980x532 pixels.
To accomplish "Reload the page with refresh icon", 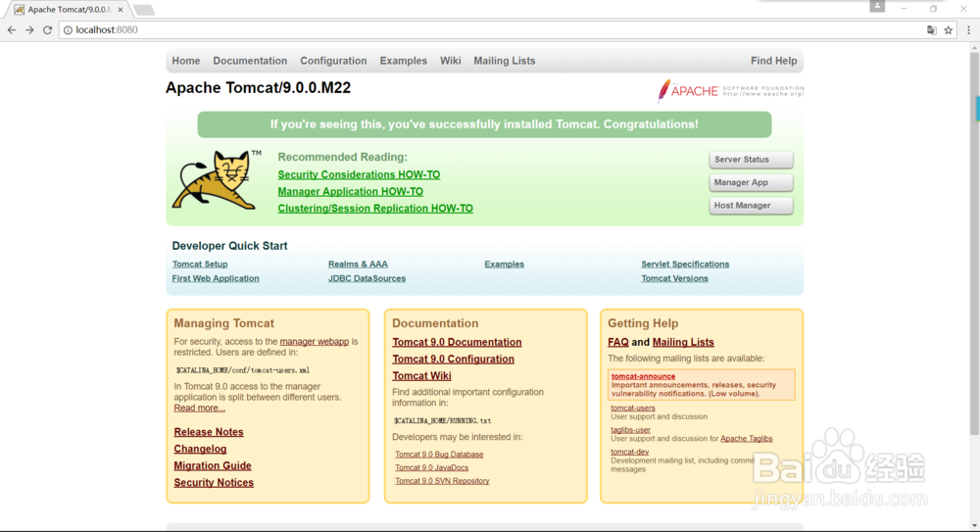I will pos(47,29).
